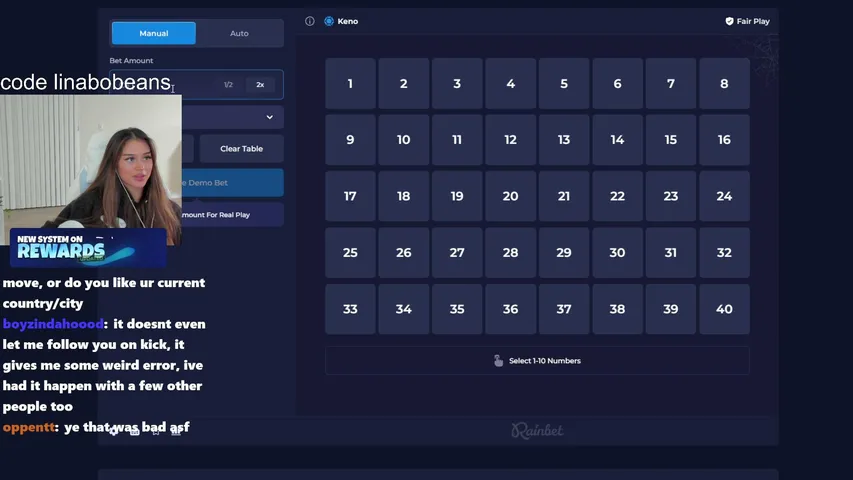Select Keno number 9
Screen dimensions: 853x480
(x=350, y=140)
